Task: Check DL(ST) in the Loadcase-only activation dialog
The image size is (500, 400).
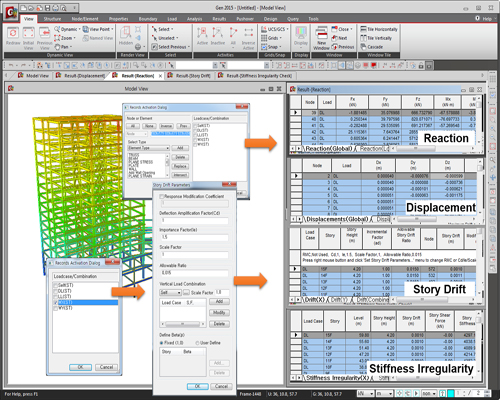Action: click(56, 291)
